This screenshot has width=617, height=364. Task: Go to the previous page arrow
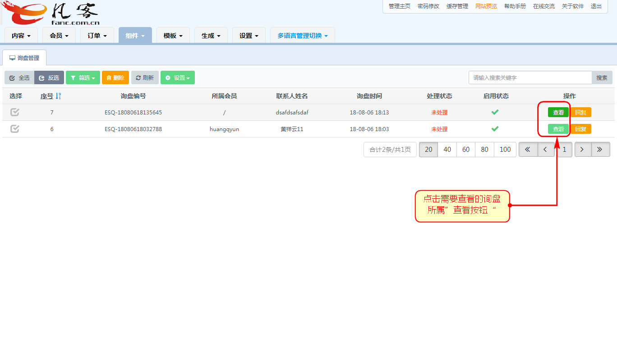click(545, 150)
